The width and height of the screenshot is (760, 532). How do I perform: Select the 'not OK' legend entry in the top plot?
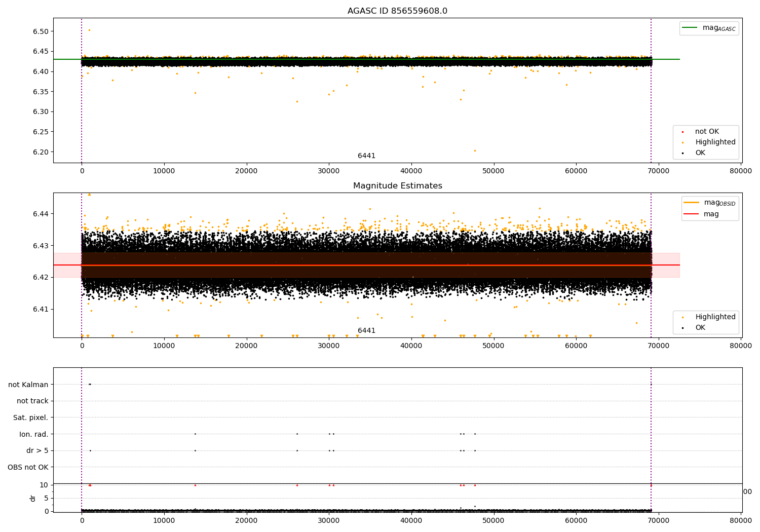[707, 132]
